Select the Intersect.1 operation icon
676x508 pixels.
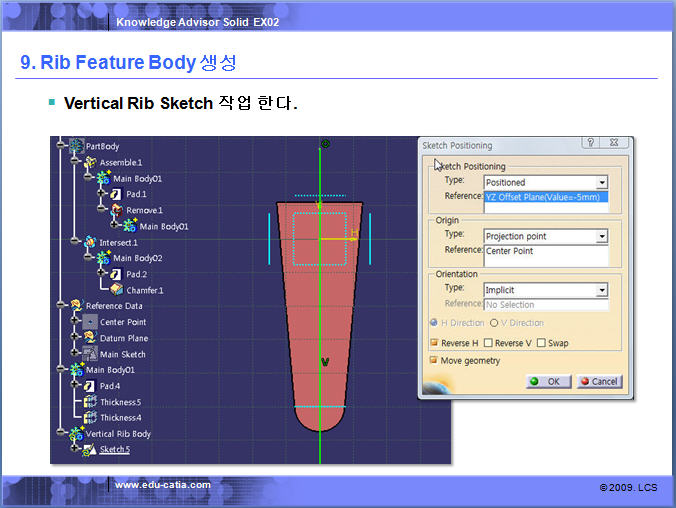tap(89, 242)
